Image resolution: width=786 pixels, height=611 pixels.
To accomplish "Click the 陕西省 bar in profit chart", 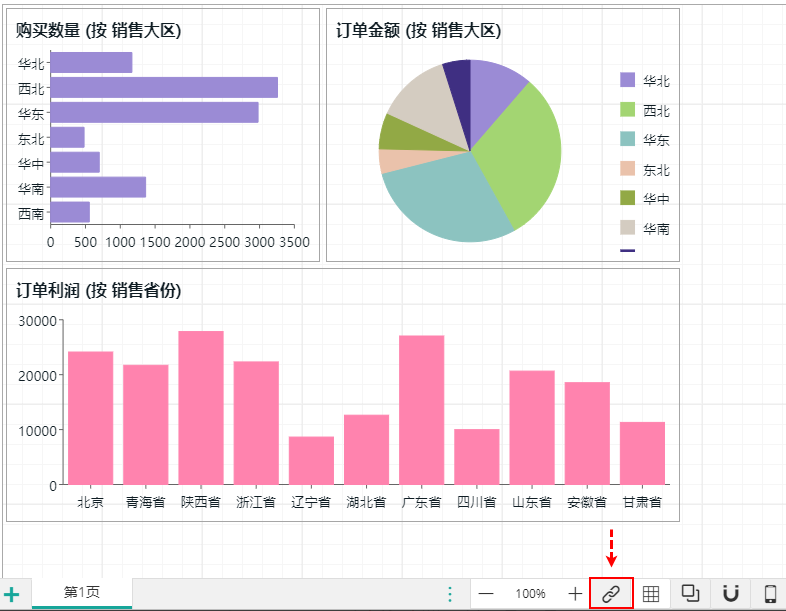I will [x=201, y=408].
